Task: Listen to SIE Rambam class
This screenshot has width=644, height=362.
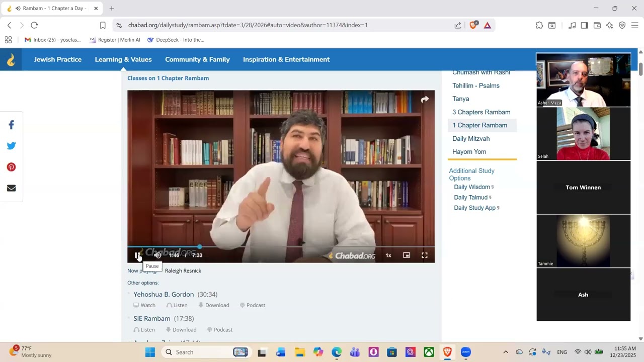Action: 144,330
